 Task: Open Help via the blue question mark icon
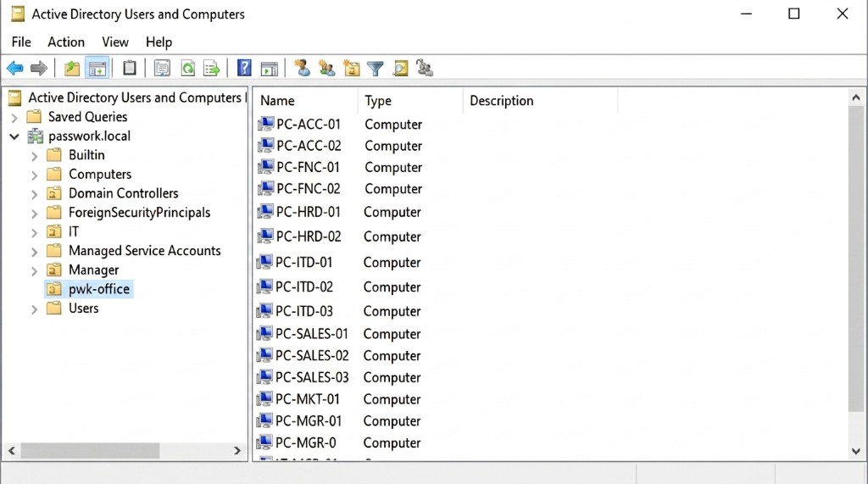tap(244, 68)
